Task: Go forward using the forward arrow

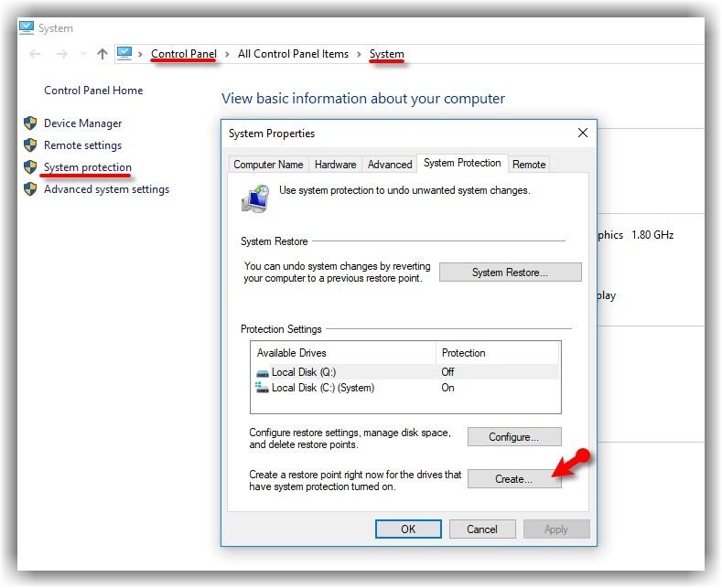Action: [x=62, y=54]
